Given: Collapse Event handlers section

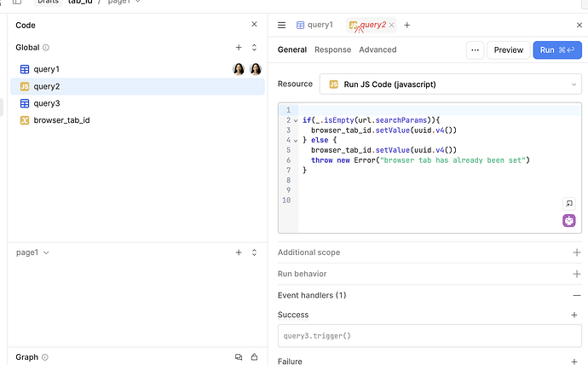Looking at the screenshot, I should tap(577, 296).
